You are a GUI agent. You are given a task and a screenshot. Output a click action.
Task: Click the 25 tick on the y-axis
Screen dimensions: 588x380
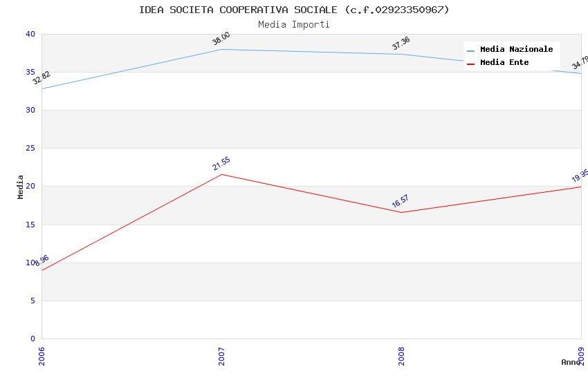pyautogui.click(x=30, y=149)
